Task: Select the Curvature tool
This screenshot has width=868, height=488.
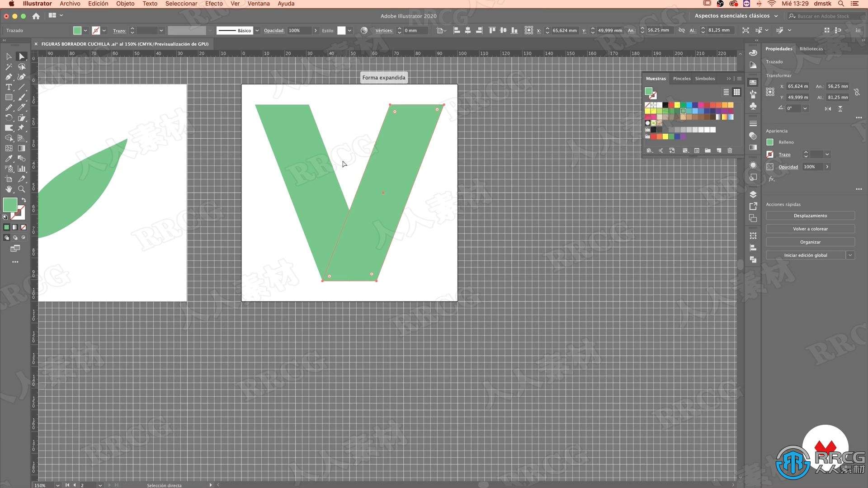Action: tap(21, 77)
